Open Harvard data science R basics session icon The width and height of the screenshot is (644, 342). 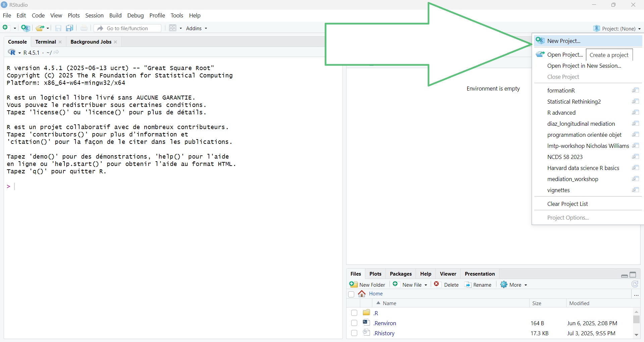point(635,168)
